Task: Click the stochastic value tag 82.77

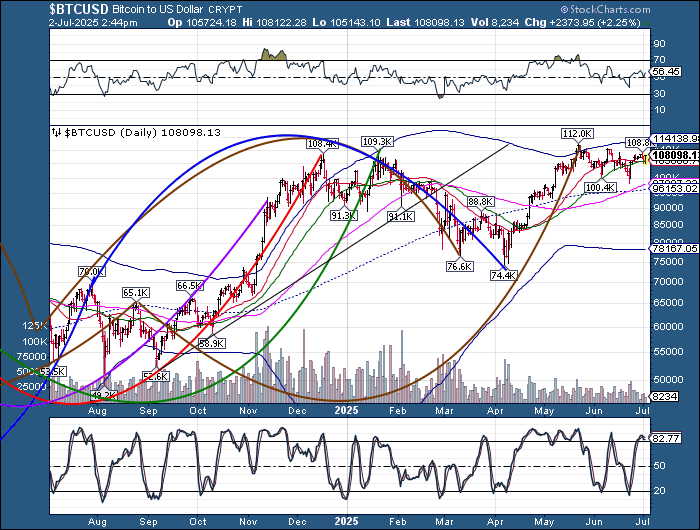Action: [x=665, y=438]
